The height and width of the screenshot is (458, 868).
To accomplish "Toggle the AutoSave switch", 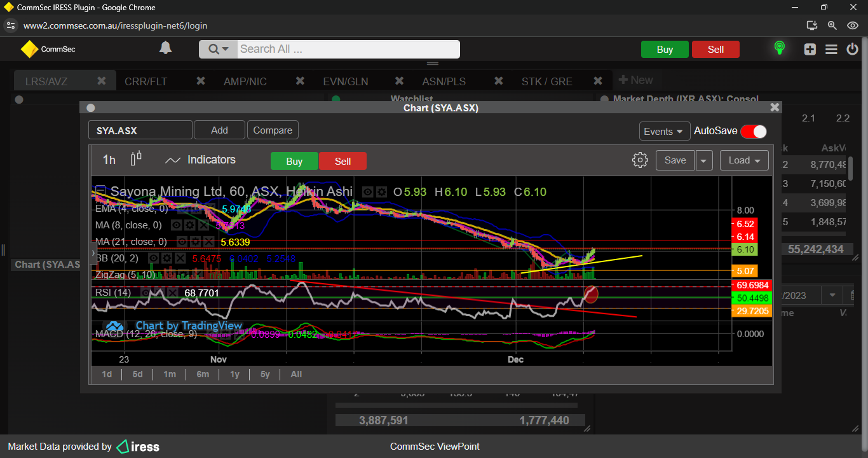I will (x=754, y=131).
